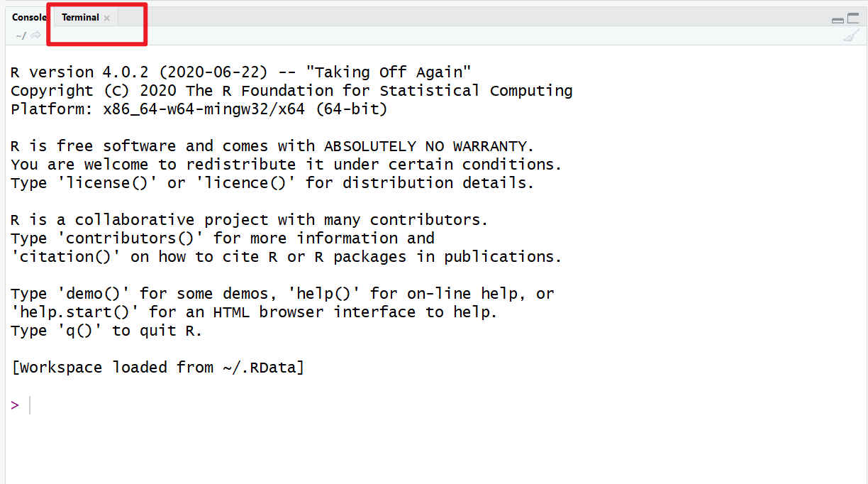The height and width of the screenshot is (484, 868).
Task: Click the 'q()' to quit R line
Action: tap(106, 331)
